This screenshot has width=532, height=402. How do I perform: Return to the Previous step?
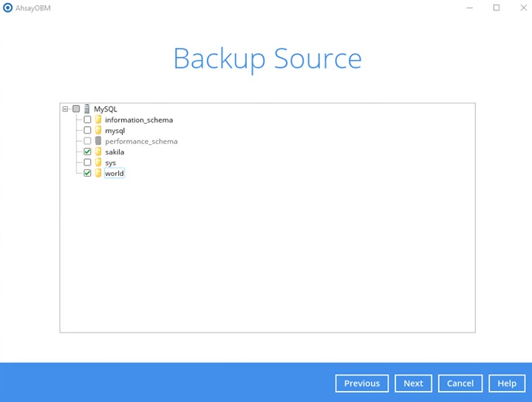click(x=361, y=384)
